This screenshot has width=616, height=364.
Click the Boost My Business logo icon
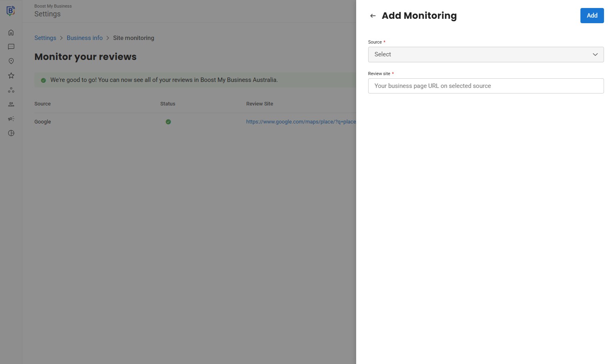(x=11, y=11)
